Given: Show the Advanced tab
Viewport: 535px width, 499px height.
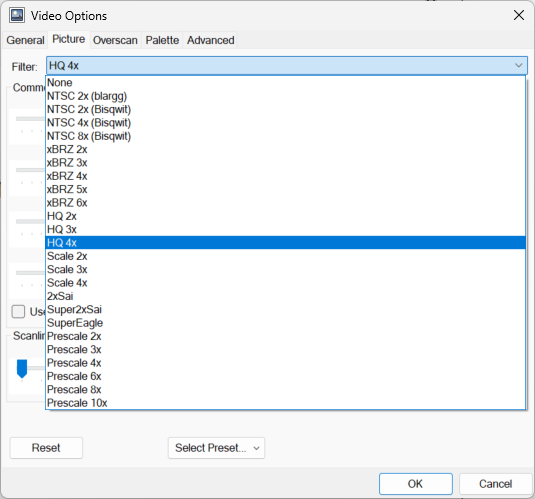Looking at the screenshot, I should (x=211, y=40).
